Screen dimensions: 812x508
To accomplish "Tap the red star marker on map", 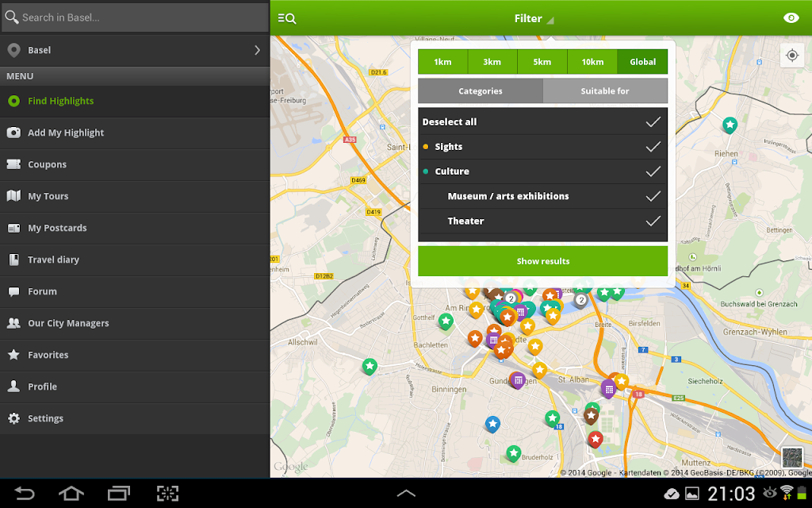I will (596, 440).
